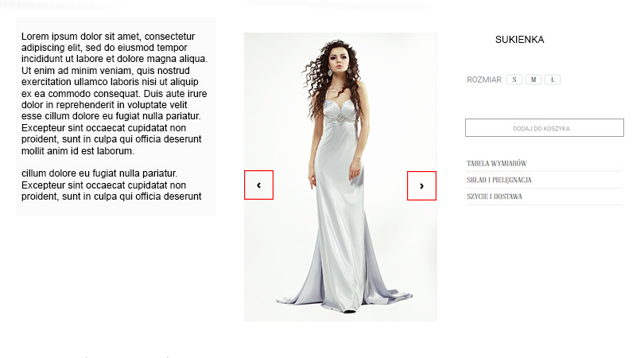Click the SUKIENKA product title
The height and width of the screenshot is (358, 644).
point(519,40)
